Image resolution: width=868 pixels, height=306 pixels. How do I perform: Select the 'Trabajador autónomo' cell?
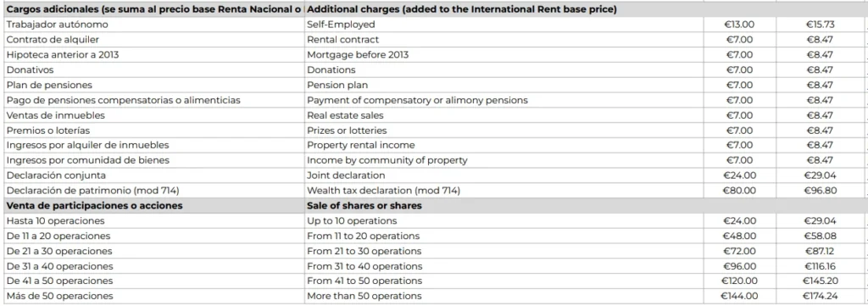coord(153,25)
